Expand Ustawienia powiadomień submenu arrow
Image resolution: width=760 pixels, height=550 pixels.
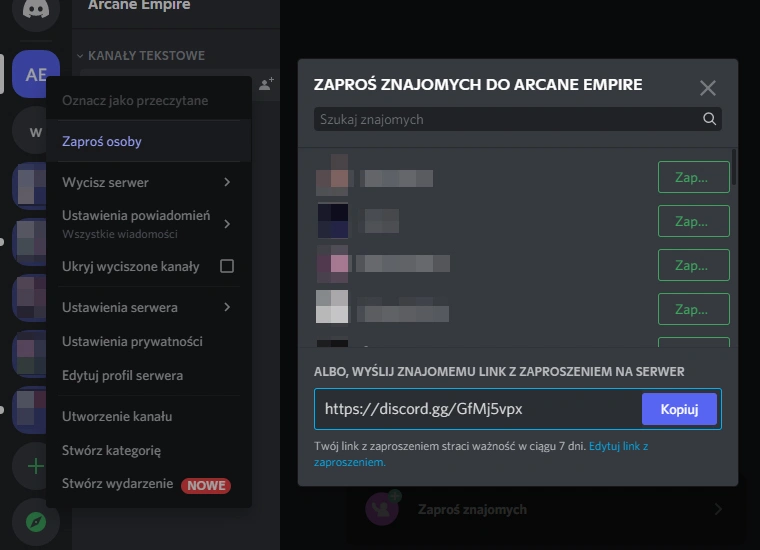[227, 224]
